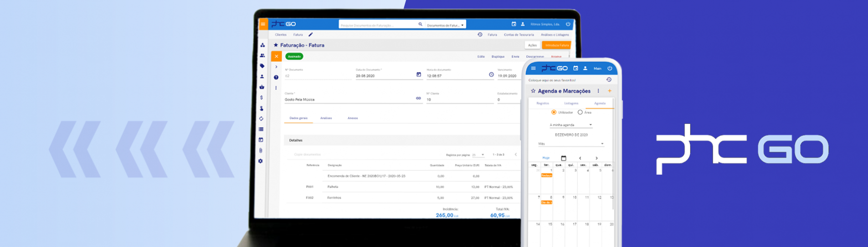The width and height of the screenshot is (868, 247).
Task: Switch to the Dados gerais tab
Action: [x=298, y=118]
